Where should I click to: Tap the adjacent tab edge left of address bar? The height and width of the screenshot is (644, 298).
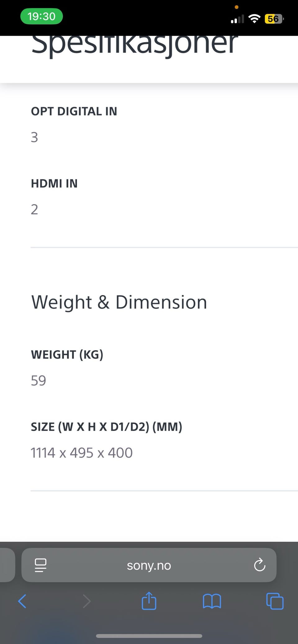(x=7, y=565)
